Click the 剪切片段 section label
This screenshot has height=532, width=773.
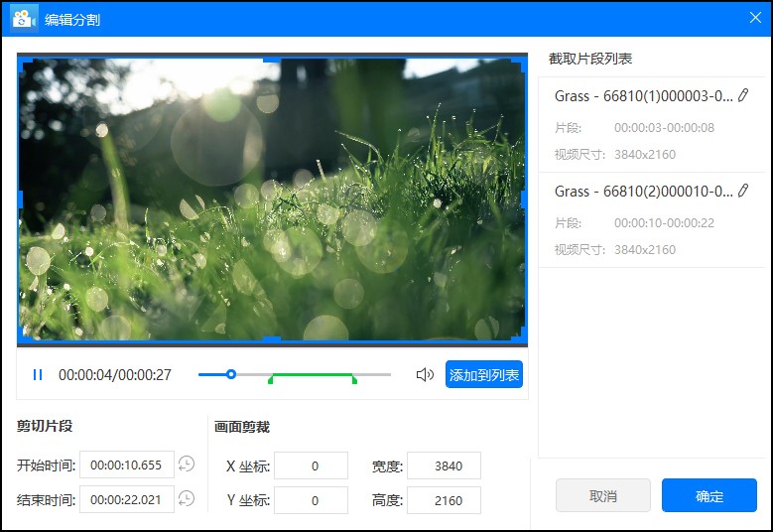pyautogui.click(x=45, y=426)
